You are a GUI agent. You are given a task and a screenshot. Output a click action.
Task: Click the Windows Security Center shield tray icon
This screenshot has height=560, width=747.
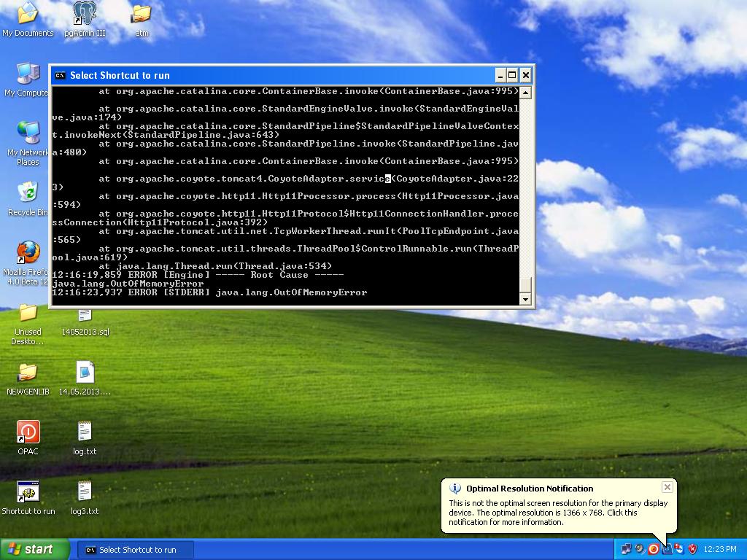tap(692, 549)
